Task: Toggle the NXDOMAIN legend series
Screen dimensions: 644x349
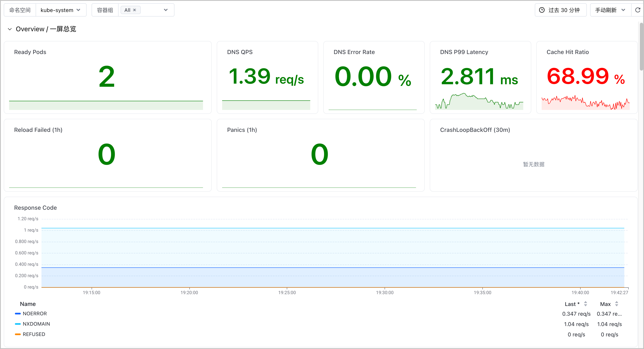Action: (x=36, y=324)
